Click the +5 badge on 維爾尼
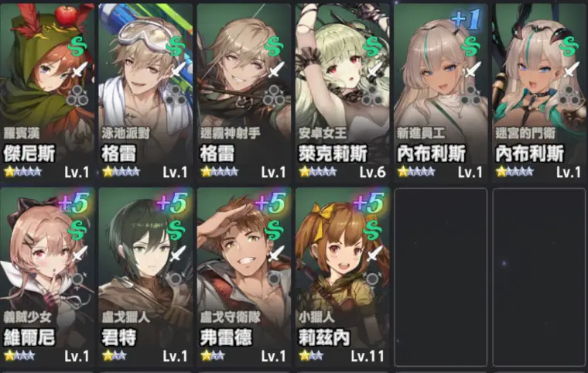 73,203
